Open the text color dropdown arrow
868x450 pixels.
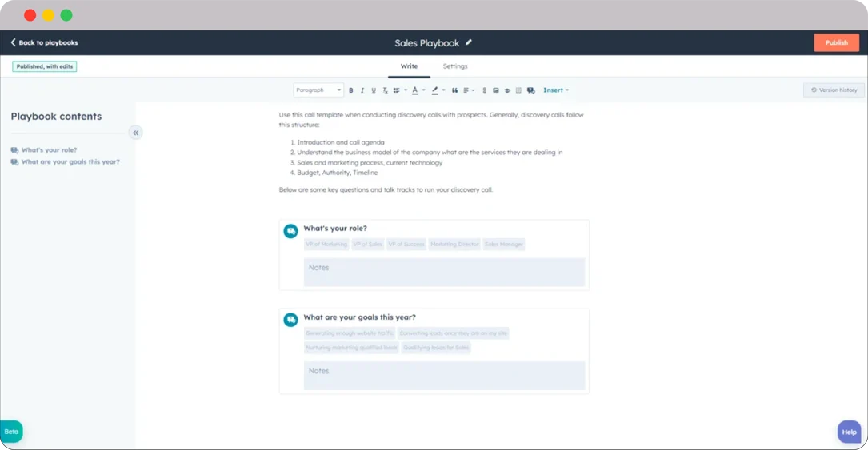(x=424, y=90)
